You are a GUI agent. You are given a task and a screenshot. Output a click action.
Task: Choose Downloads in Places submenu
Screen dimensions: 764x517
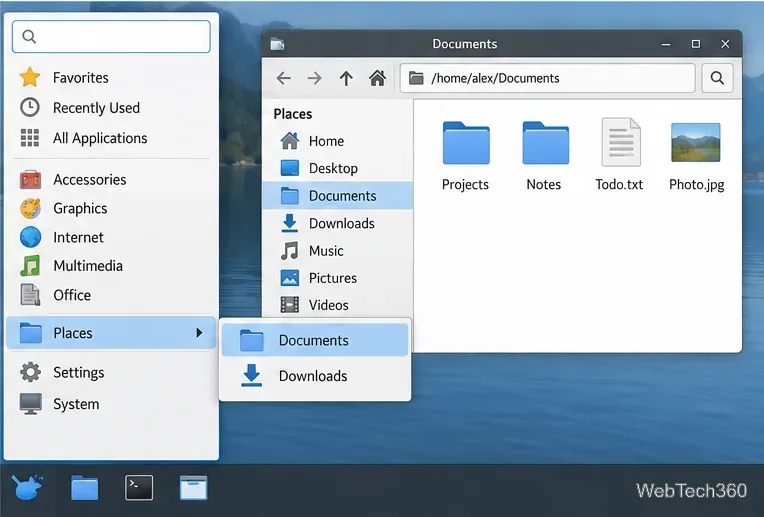click(x=315, y=376)
